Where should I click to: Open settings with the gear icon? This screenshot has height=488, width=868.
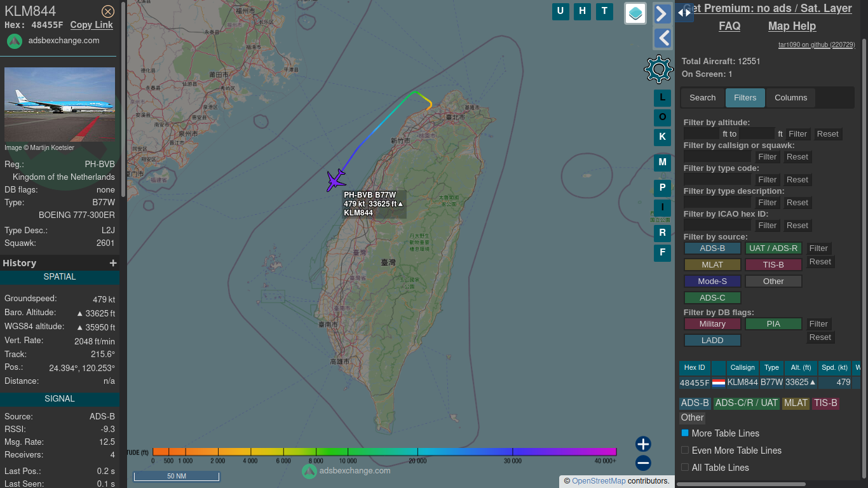pos(658,69)
